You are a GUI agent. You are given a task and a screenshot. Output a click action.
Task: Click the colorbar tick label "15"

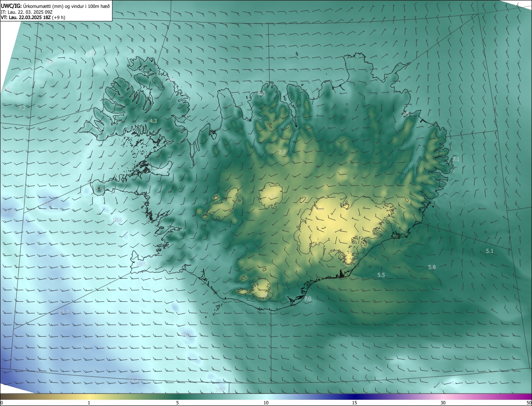[355, 403]
